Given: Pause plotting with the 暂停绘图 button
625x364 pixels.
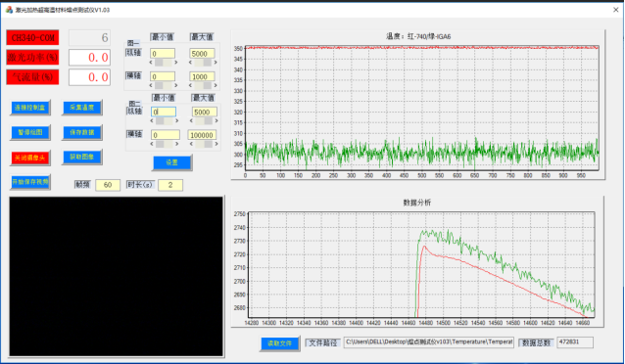Looking at the screenshot, I should [x=30, y=132].
